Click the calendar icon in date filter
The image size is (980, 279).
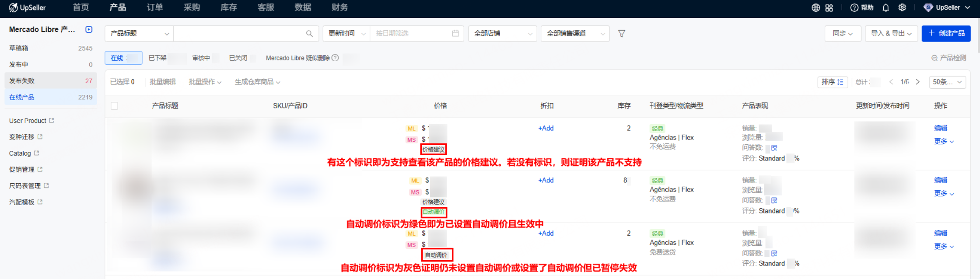pos(455,34)
